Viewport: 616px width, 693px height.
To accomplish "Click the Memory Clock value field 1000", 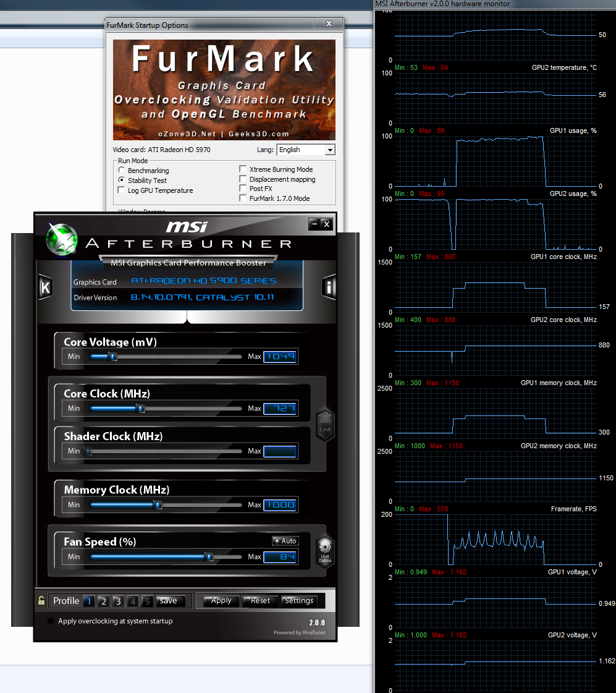I will 280,504.
